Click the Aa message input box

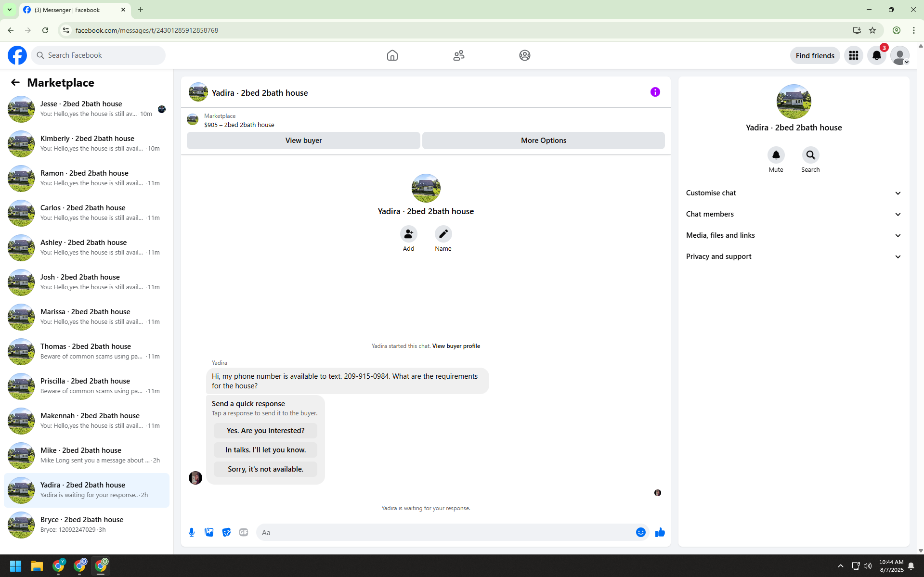click(445, 532)
